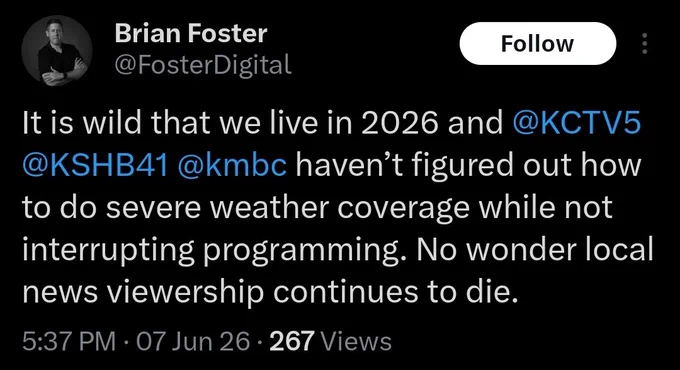Visit the @FosterDigital handle
This screenshot has width=680, height=370.
coord(203,65)
